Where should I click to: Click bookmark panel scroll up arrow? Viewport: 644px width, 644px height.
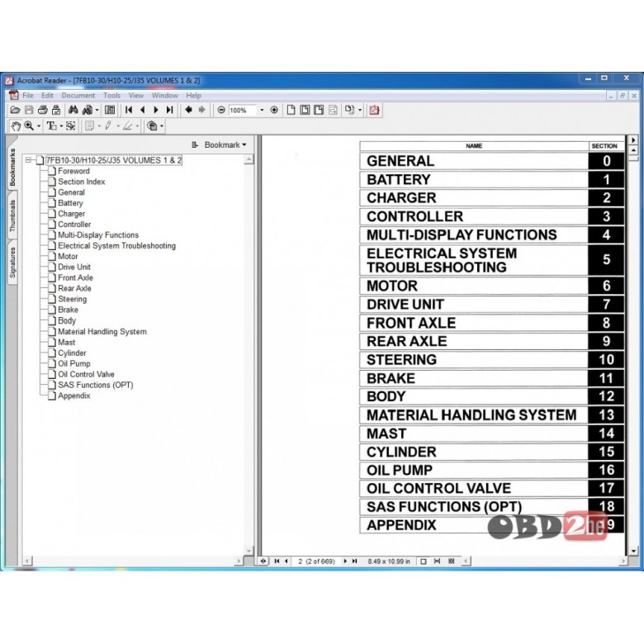pos(249,159)
